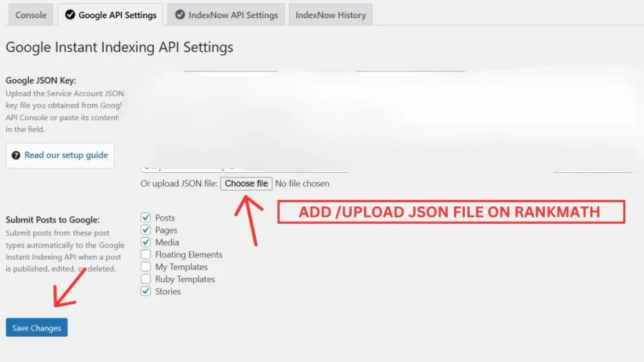The width and height of the screenshot is (644, 362).
Task: Open the Read our setup guide link
Action: [x=66, y=155]
